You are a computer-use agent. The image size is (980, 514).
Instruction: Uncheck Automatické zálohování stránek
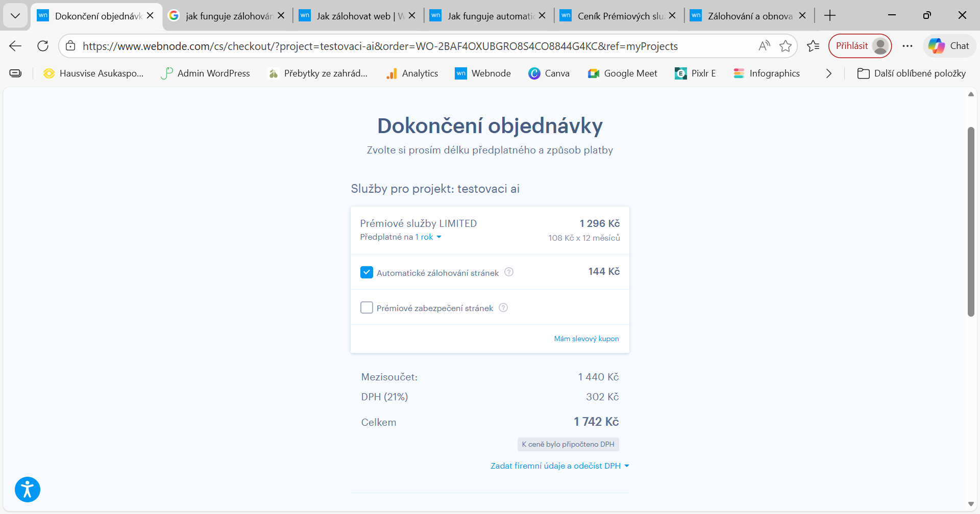pos(366,272)
